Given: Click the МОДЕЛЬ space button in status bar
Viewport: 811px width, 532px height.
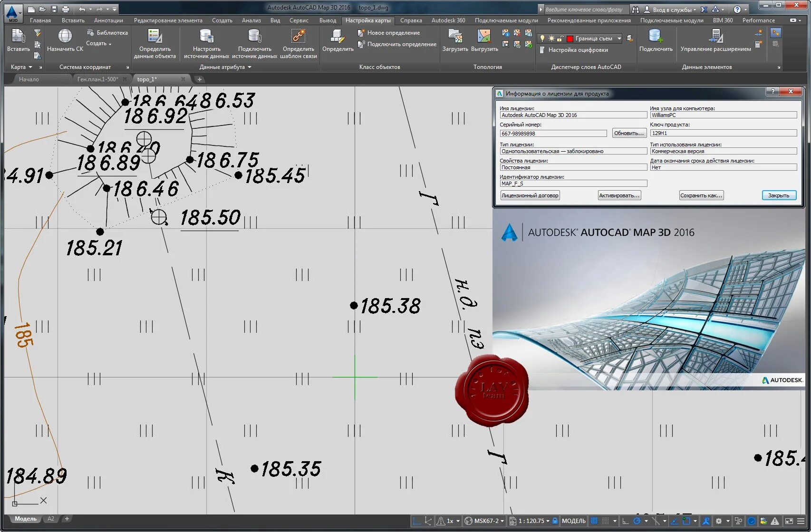Looking at the screenshot, I should 574,521.
